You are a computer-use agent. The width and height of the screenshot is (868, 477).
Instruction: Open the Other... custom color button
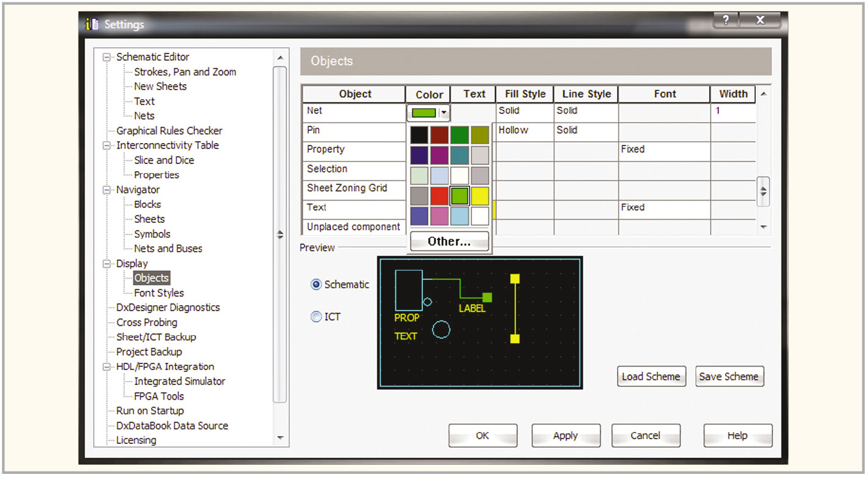pos(449,241)
